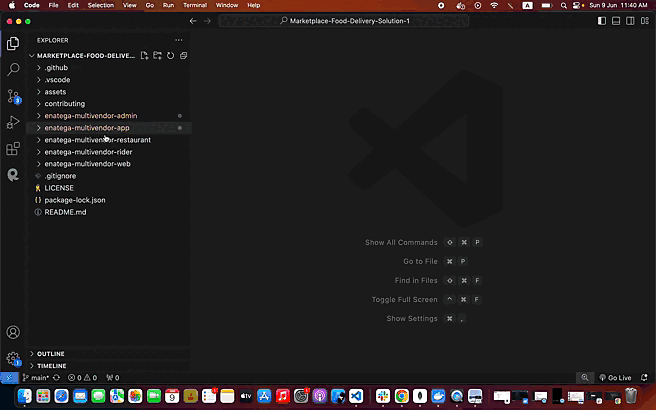Open the Search view in activity bar
Image resolution: width=656 pixels, height=410 pixels.
[x=13, y=70]
